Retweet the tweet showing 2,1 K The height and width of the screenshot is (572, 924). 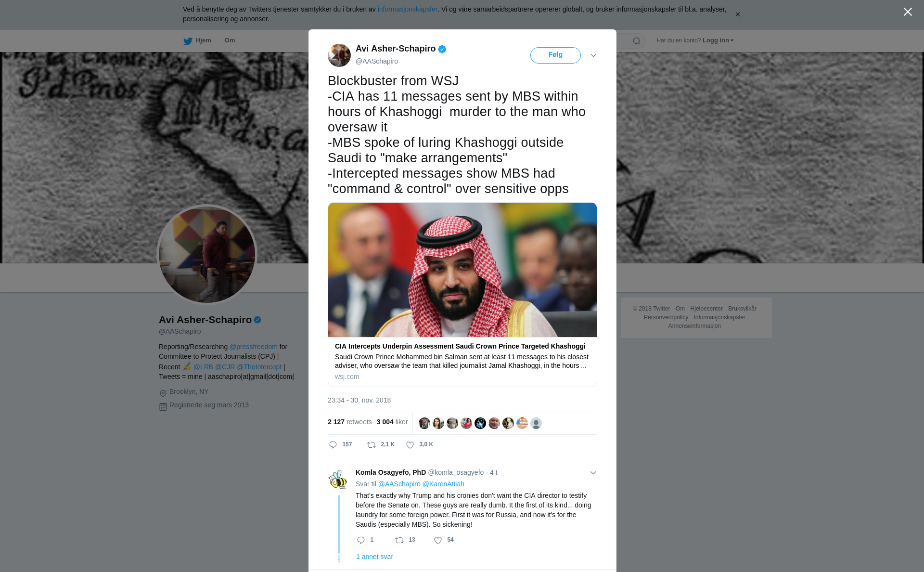pos(372,445)
